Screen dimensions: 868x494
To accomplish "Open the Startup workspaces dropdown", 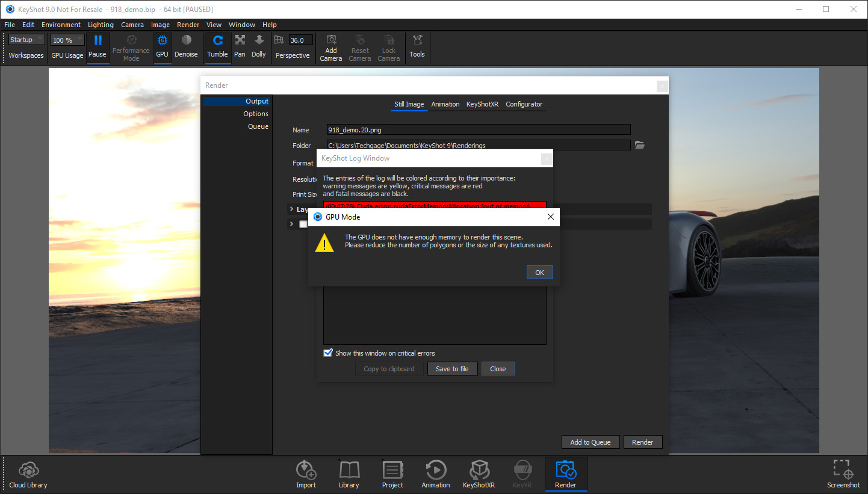I will point(26,40).
